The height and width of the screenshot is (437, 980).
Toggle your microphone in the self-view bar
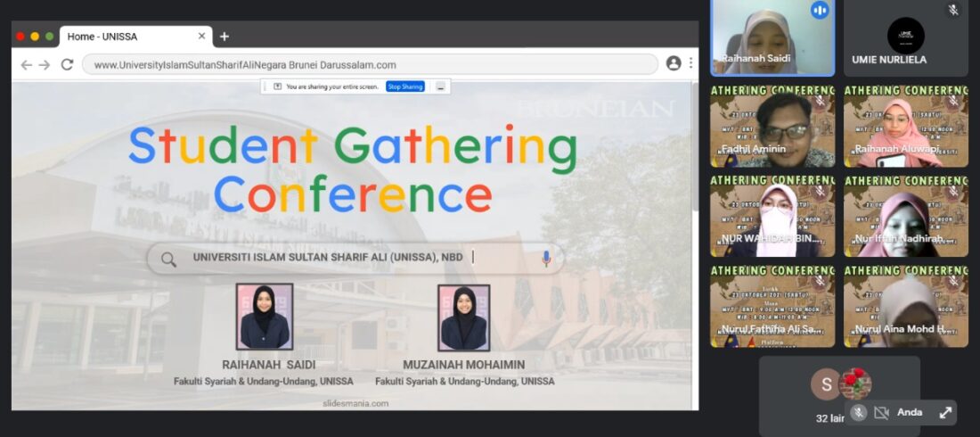click(858, 412)
